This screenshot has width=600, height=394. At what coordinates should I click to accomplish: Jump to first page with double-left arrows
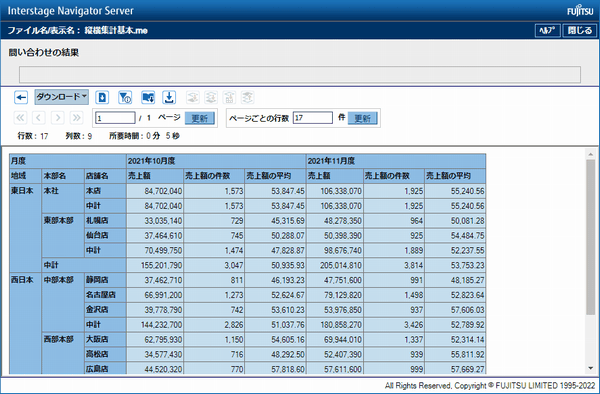[x=20, y=117]
